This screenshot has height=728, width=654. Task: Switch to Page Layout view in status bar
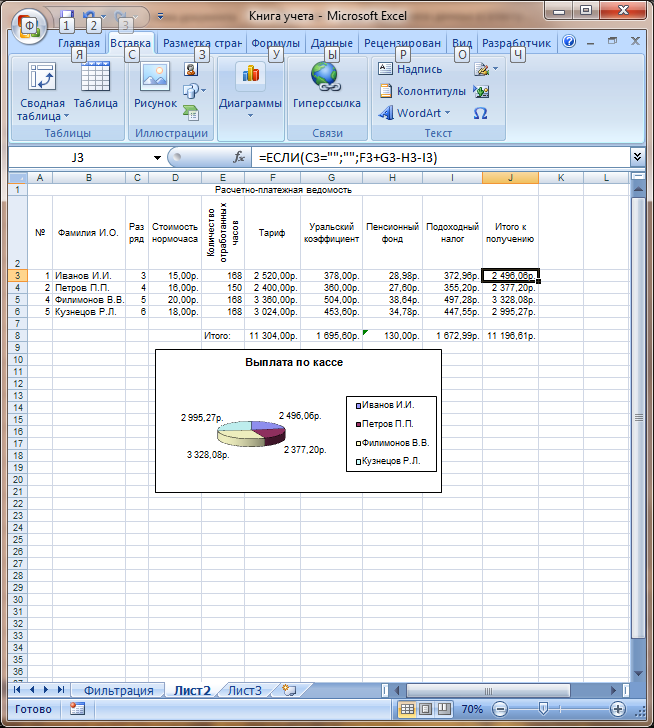point(426,709)
